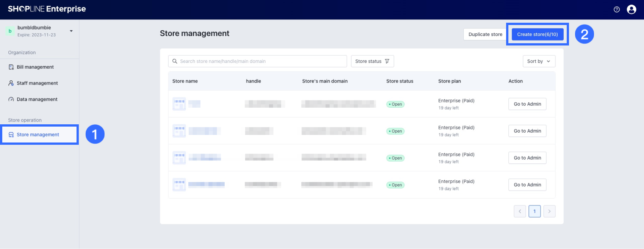
Task: Click the Staff management person icon
Action: [11, 83]
